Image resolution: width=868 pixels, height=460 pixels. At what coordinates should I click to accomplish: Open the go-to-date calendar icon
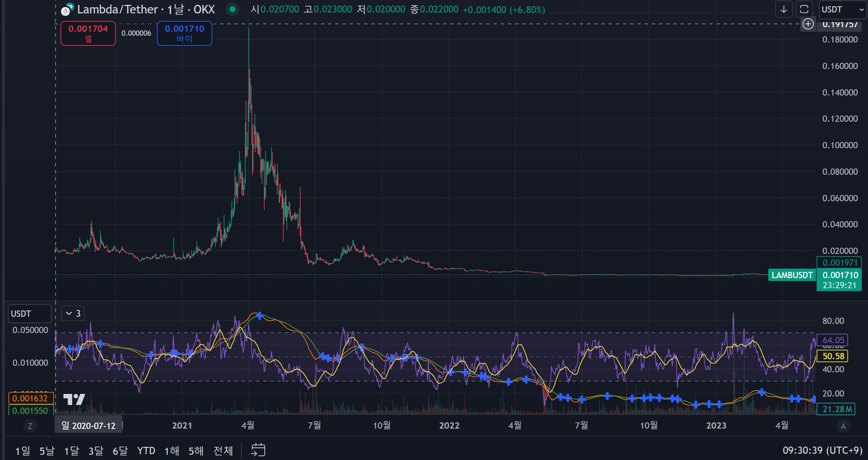pos(258,450)
